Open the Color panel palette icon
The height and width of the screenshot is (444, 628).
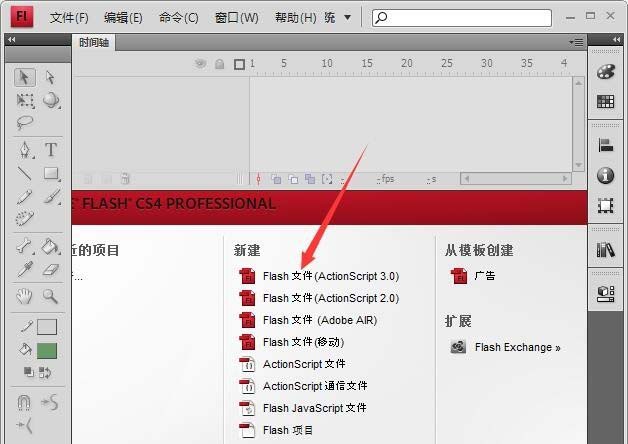[x=606, y=72]
